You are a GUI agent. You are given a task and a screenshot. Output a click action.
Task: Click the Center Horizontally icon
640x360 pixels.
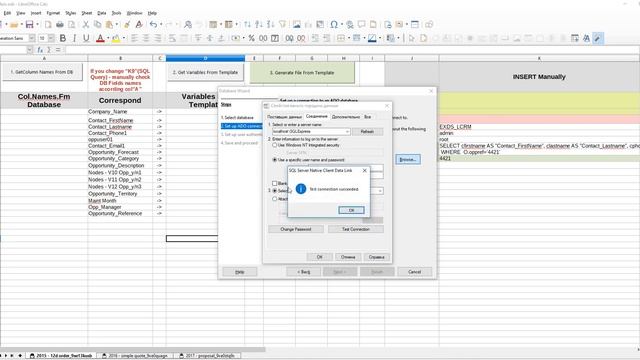pyautogui.click(x=146, y=38)
